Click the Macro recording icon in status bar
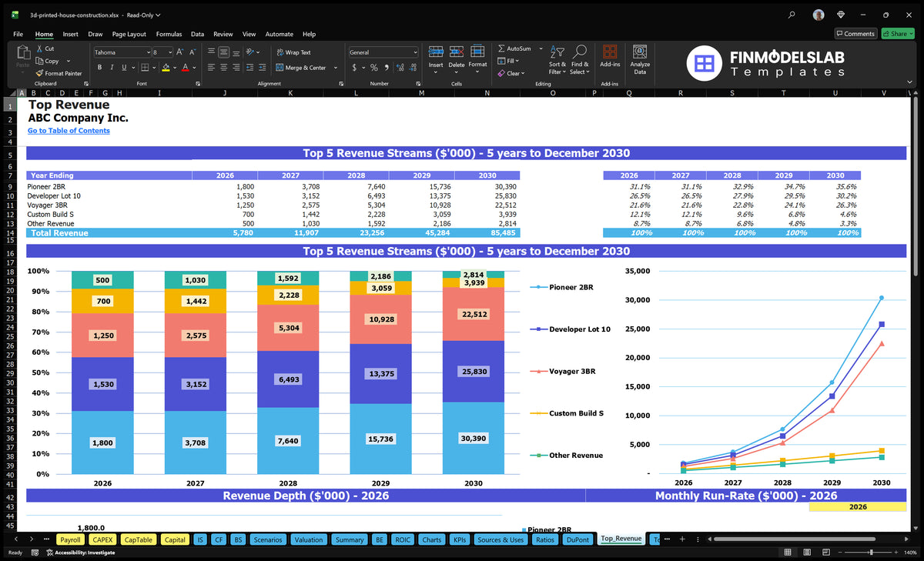Screen dimensions: 924x561 point(35,553)
